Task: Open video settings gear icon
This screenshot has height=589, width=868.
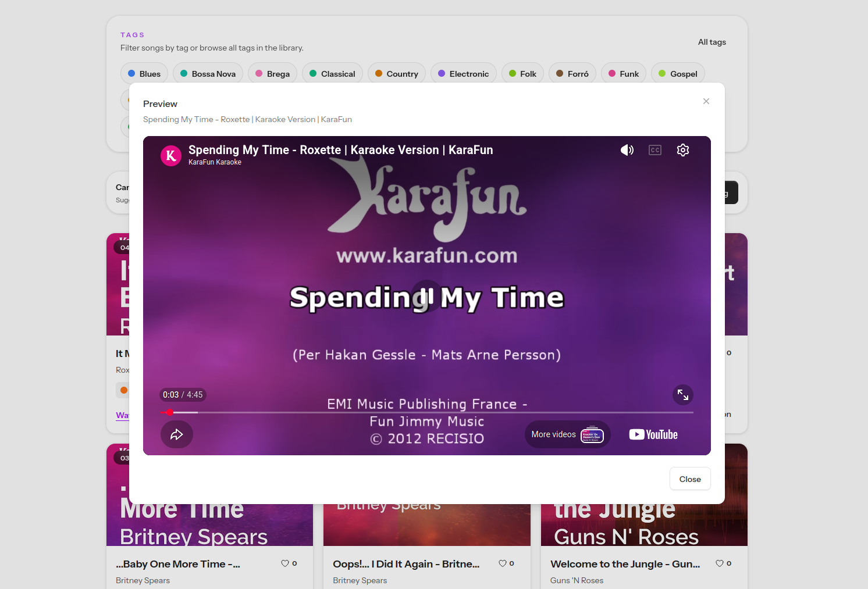Action: 683,150
